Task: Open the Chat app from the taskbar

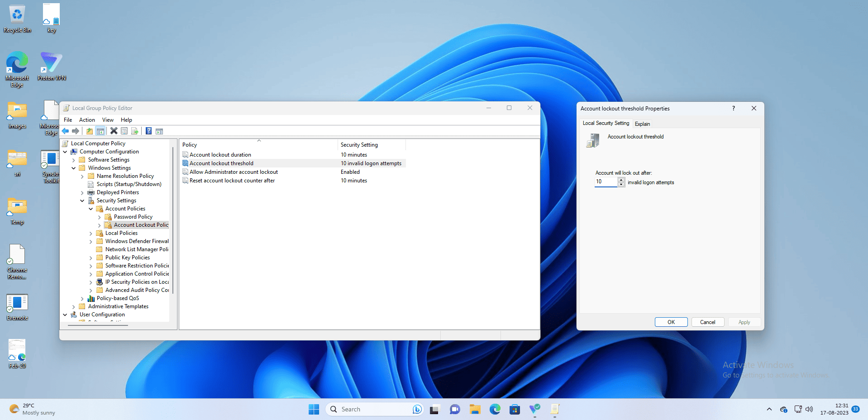Action: pos(455,409)
